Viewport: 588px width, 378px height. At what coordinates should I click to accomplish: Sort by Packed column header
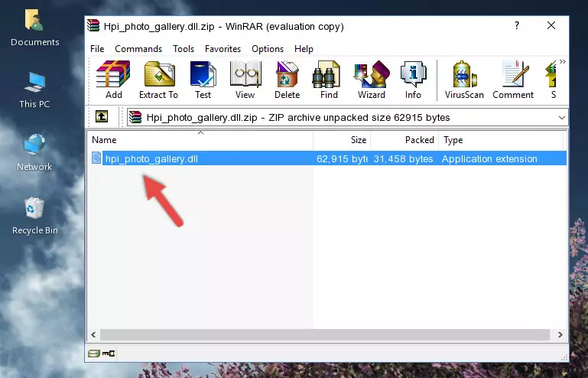click(x=404, y=140)
